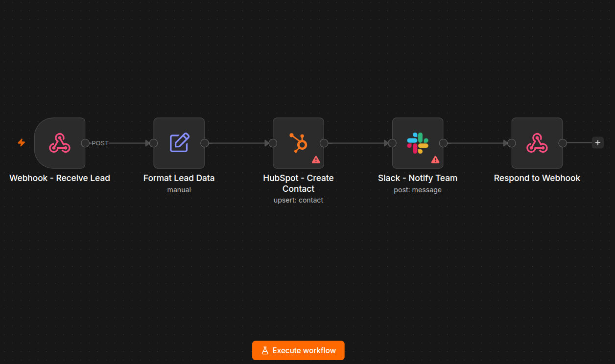615x364 pixels.
Task: Open the Respond to Webhook node
Action: click(537, 143)
